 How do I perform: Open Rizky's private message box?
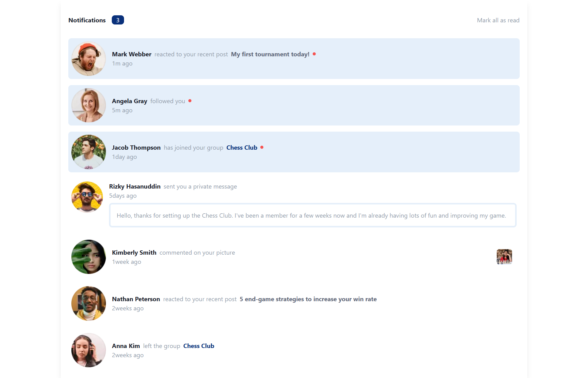[x=313, y=215]
